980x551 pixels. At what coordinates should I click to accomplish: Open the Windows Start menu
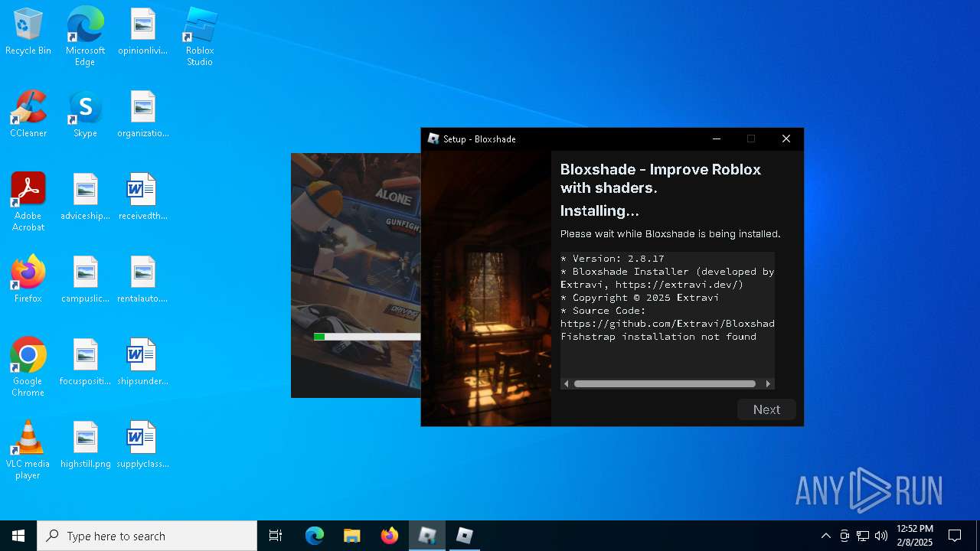coord(18,536)
